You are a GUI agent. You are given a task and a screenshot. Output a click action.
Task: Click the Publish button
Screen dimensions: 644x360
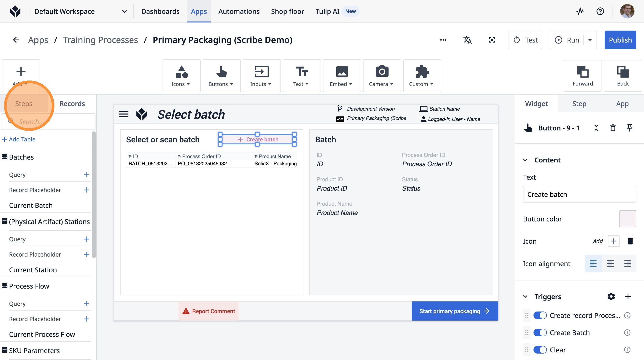(620, 40)
